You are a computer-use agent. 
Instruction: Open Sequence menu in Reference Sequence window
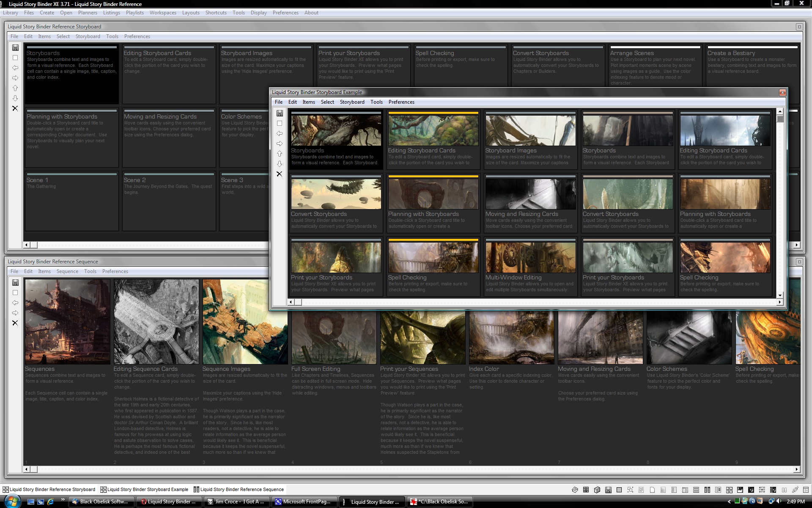tap(67, 271)
